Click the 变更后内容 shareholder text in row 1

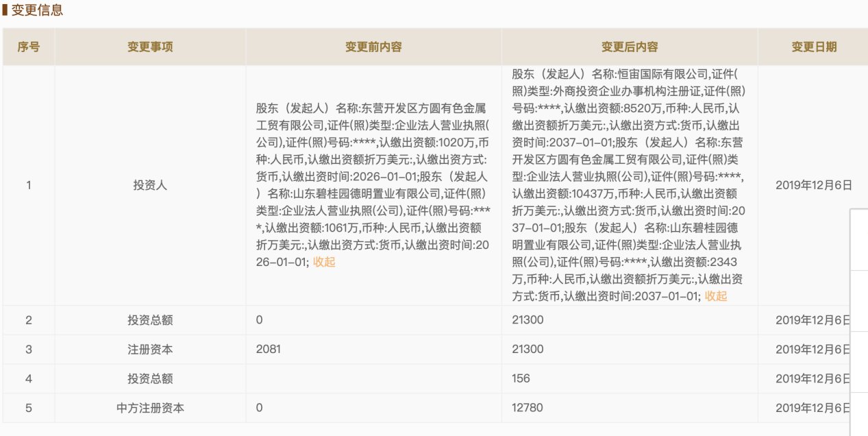[x=630, y=185]
